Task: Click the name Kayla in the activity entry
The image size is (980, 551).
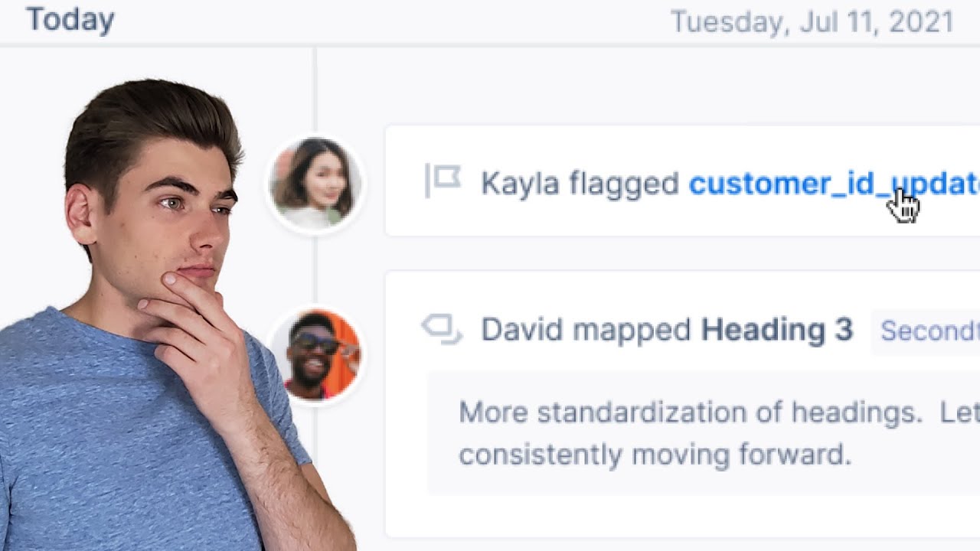Action: [x=520, y=184]
